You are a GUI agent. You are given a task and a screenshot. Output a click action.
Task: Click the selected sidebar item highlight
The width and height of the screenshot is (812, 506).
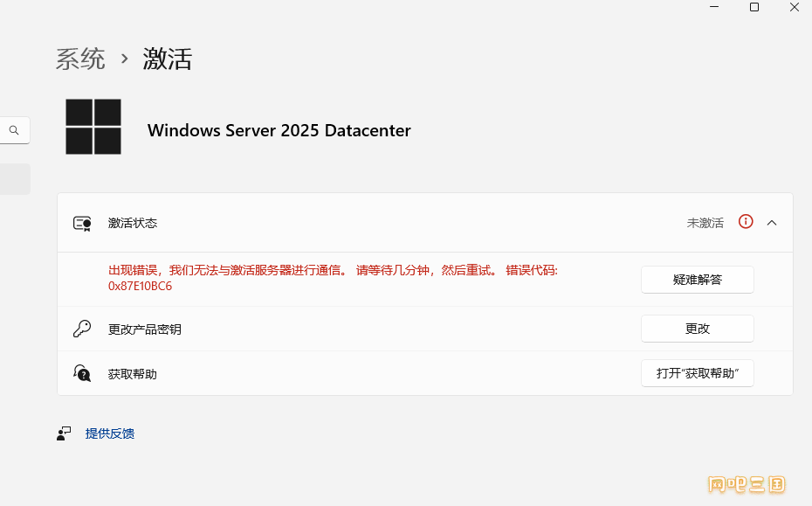pyautogui.click(x=15, y=179)
